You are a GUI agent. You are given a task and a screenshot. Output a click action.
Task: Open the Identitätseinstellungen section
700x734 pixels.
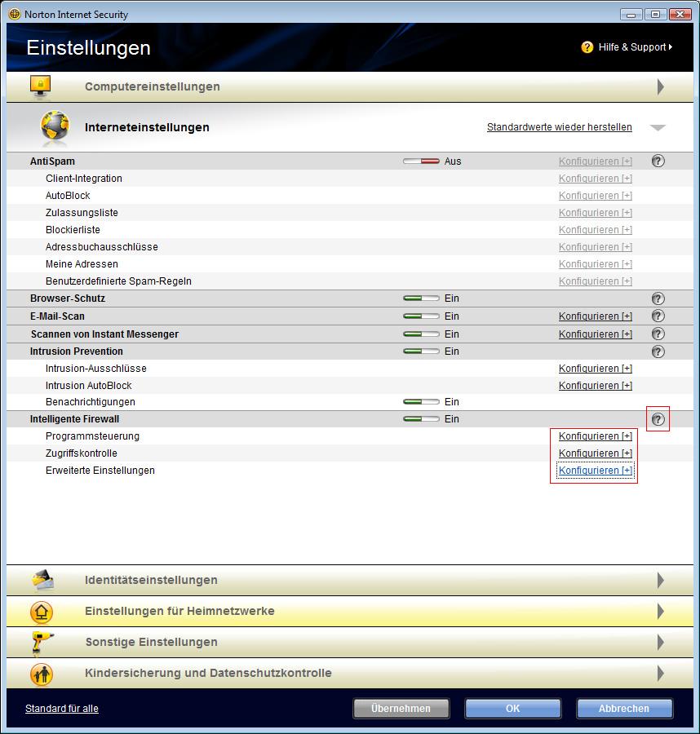[350, 580]
